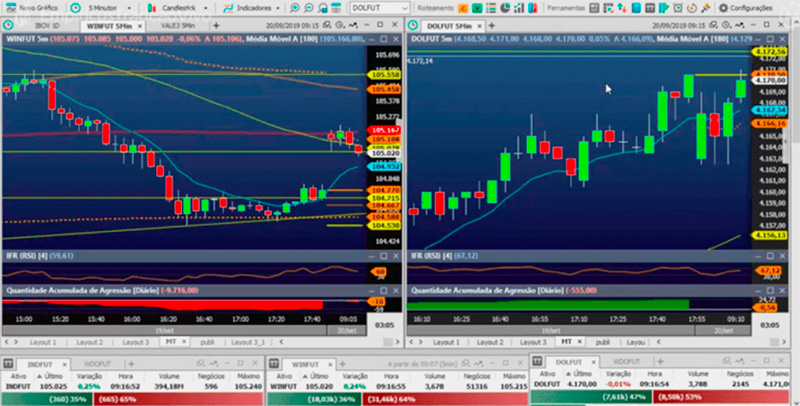800x406 pixels.
Task: Open the Novo Gráfico chart button
Action: 31,7
